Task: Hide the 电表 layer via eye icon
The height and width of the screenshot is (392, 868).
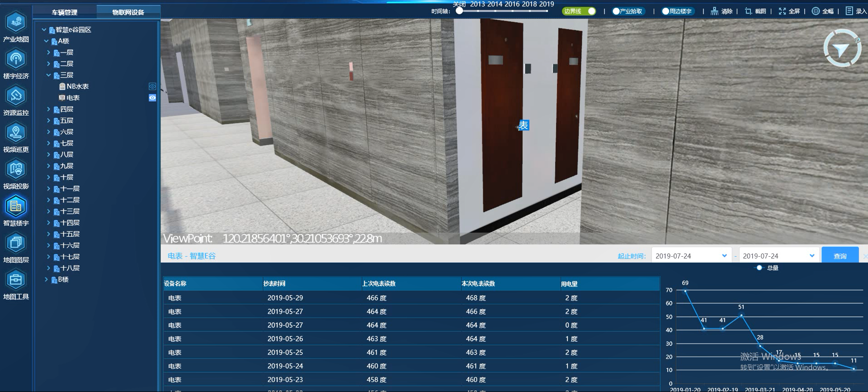Action: pos(152,98)
